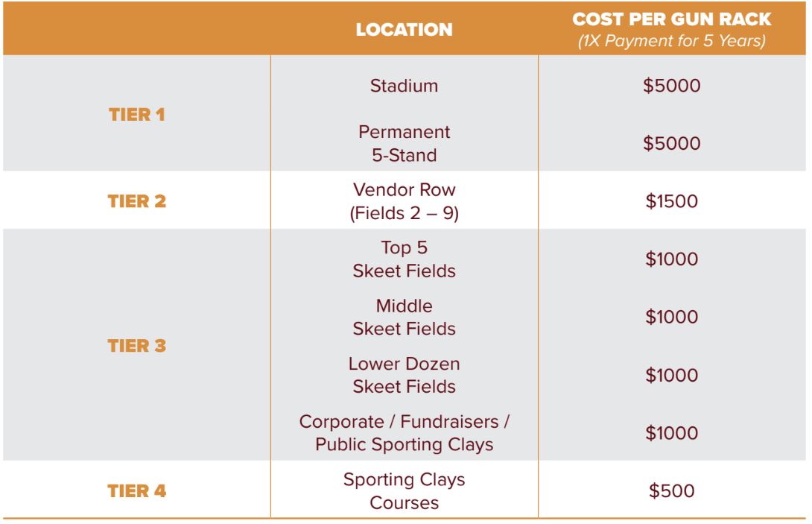Click the Stadium location cell
Screen dimensions: 812x524
(404, 86)
